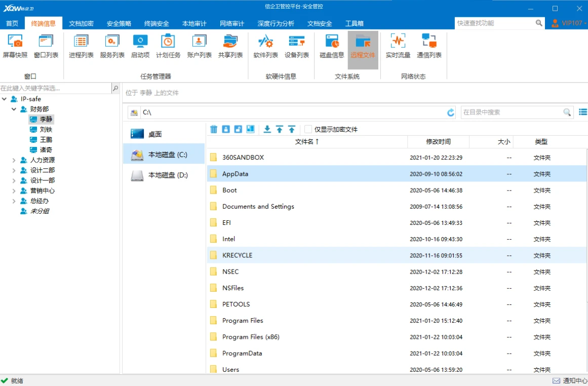Click the tree filter search icon

115,88
